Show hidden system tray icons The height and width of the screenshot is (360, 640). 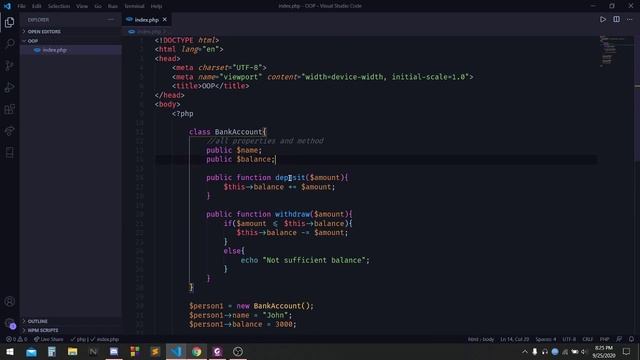coord(524,351)
